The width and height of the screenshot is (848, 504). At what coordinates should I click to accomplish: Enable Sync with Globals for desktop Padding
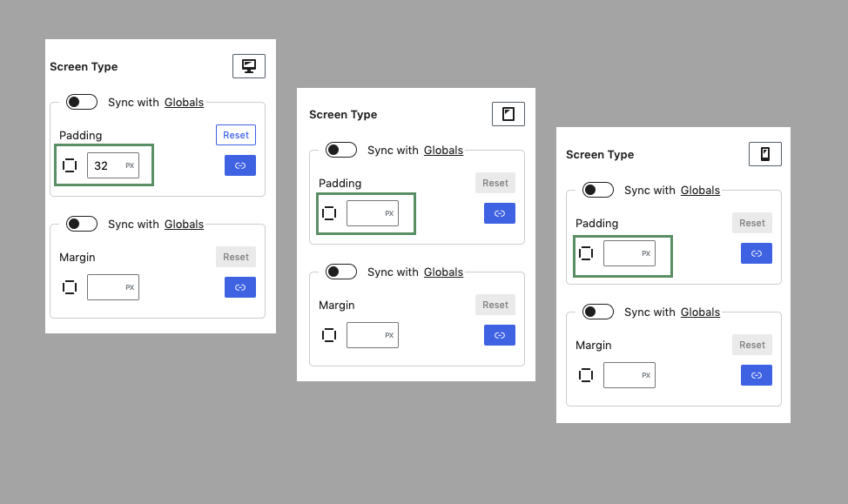coord(81,102)
